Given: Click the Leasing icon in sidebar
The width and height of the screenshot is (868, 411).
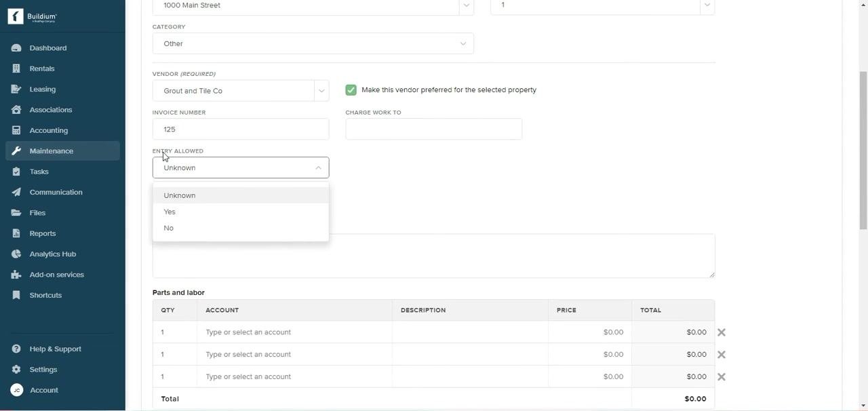Looking at the screenshot, I should coord(16,90).
